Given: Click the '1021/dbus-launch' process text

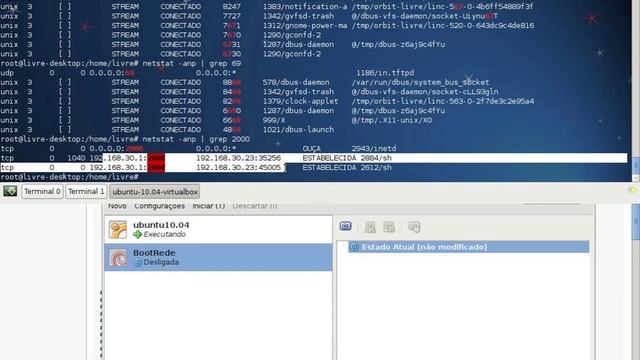Looking at the screenshot, I should tap(298, 129).
